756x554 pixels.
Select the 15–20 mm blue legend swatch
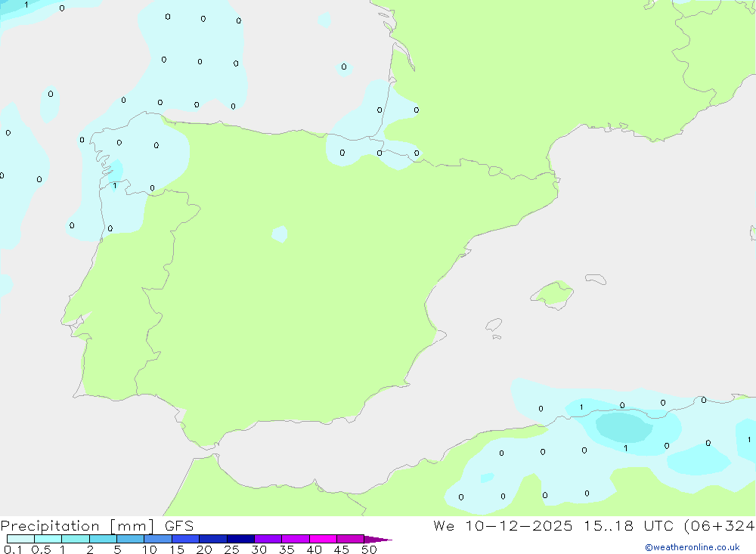[x=186, y=539]
